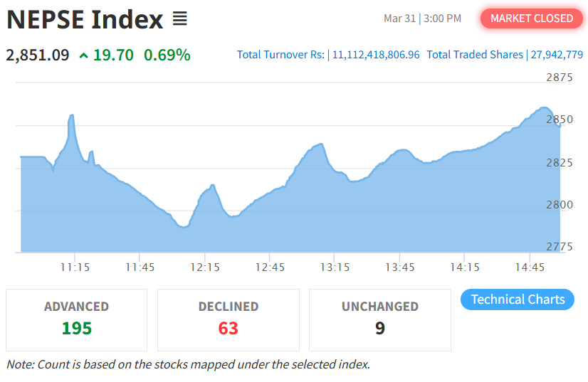Click the Mar 31 3:00 PM timestamp

(x=422, y=18)
